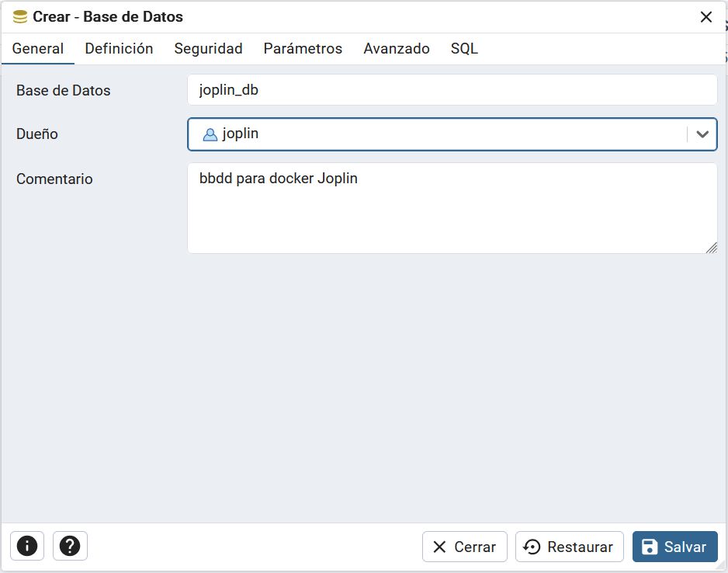Image resolution: width=728 pixels, height=573 pixels.
Task: Expand the Dueño dropdown chevron
Action: tap(702, 134)
